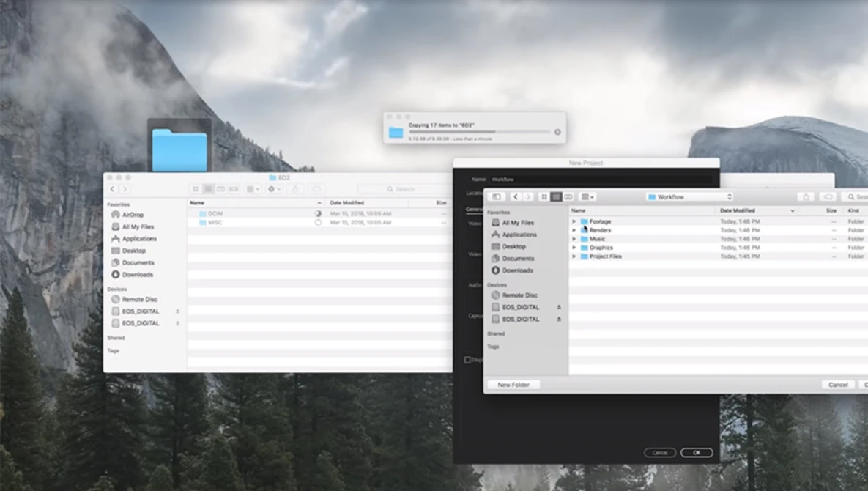
Task: Click the Share icon in Workflow dialog
Action: click(806, 197)
